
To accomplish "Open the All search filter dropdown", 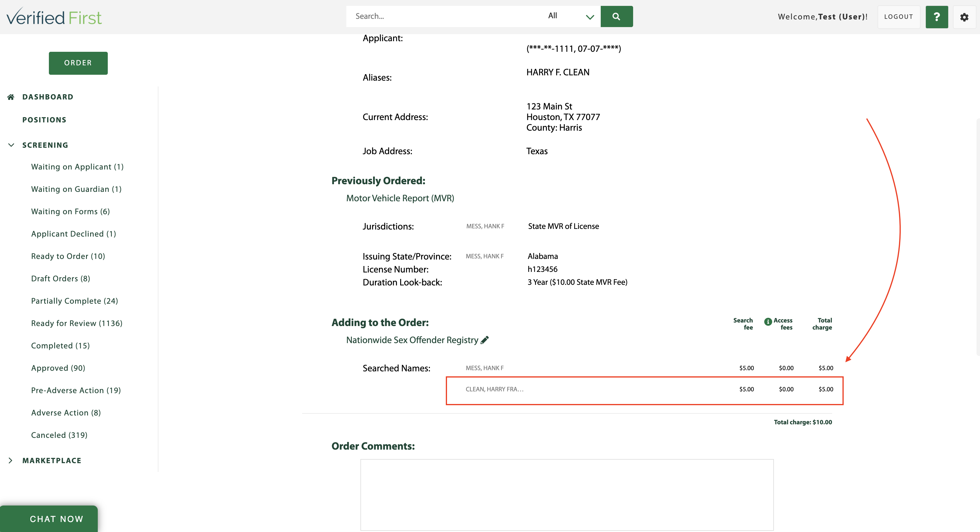I will point(570,16).
